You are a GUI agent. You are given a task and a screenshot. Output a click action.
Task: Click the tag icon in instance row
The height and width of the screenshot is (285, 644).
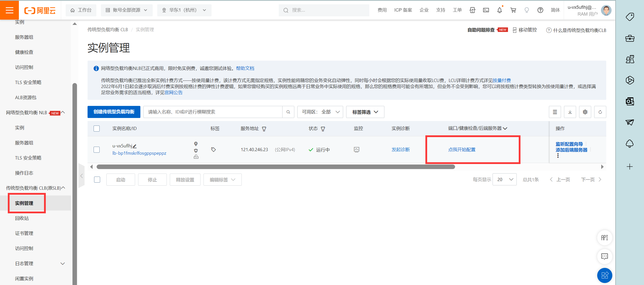213,150
